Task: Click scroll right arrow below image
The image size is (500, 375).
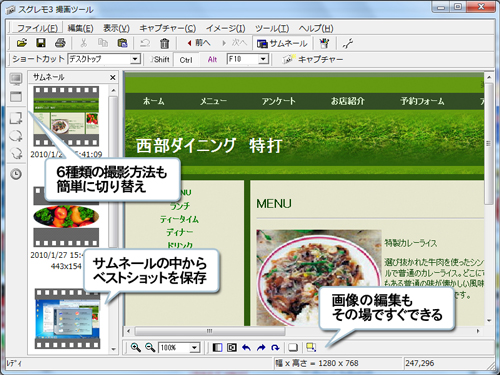Action: tap(478, 331)
